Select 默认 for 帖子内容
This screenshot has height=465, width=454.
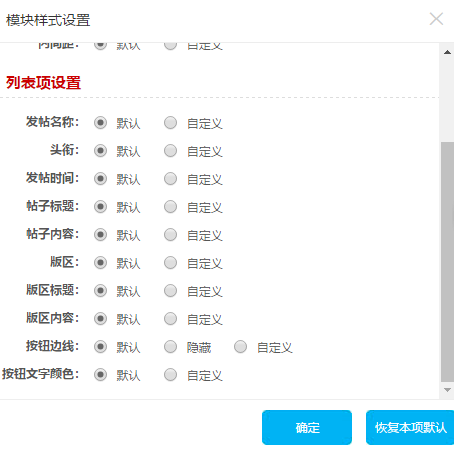pyautogui.click(x=100, y=235)
